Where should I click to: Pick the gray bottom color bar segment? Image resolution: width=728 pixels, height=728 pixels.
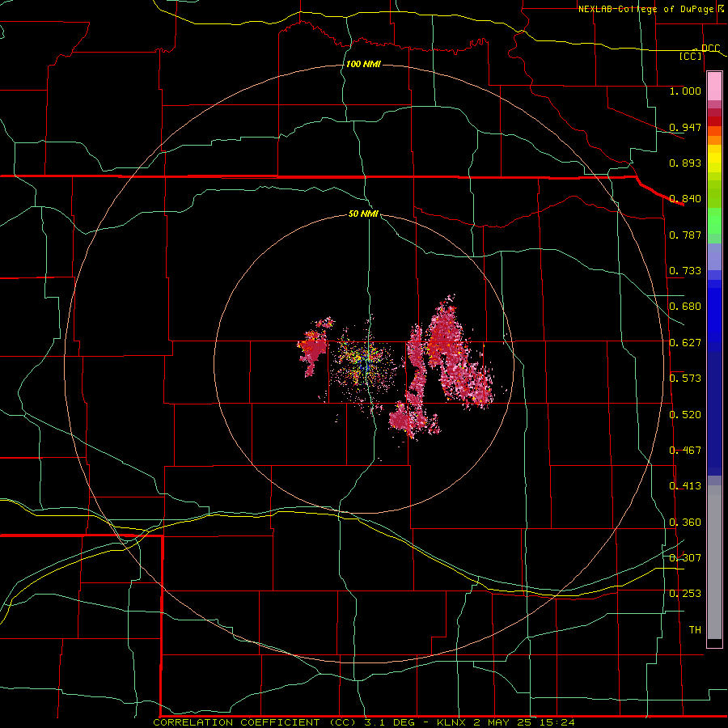pyautogui.click(x=714, y=566)
